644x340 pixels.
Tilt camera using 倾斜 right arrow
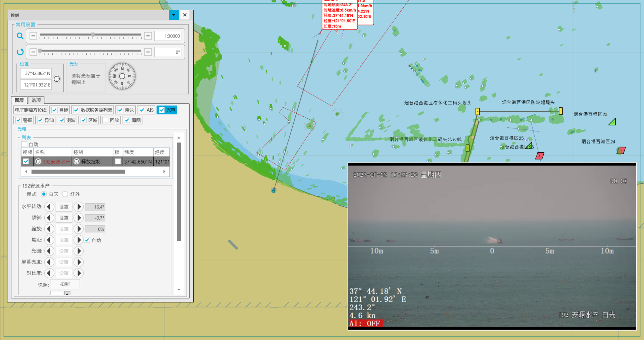[x=79, y=218]
